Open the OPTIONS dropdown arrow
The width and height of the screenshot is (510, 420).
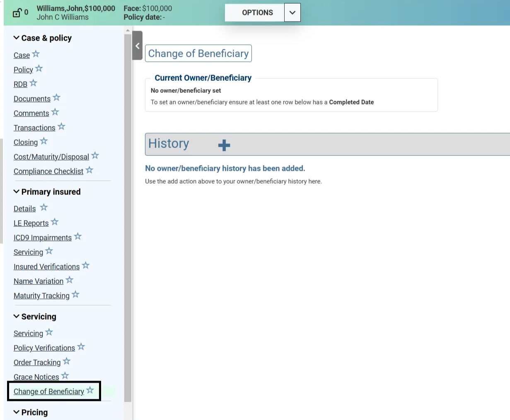click(292, 12)
